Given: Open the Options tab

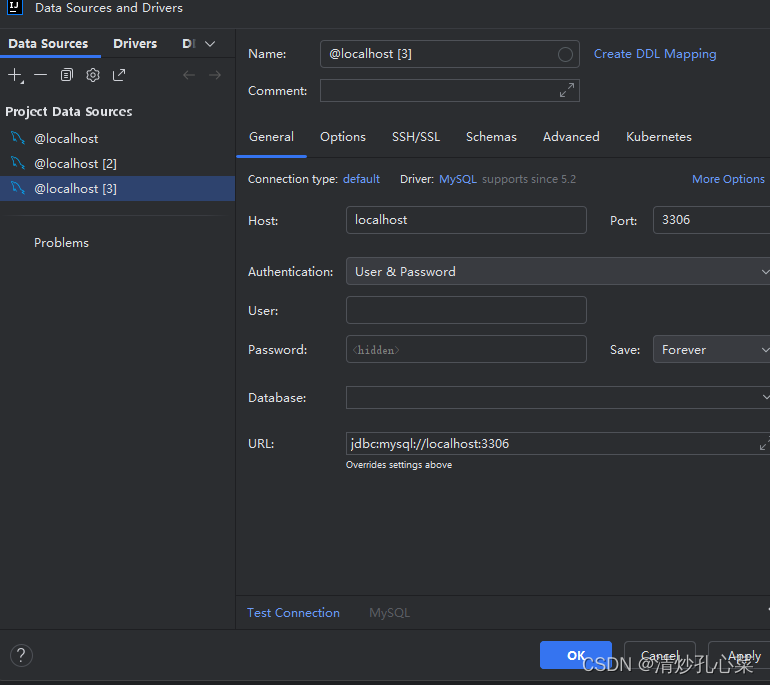Looking at the screenshot, I should click(343, 137).
